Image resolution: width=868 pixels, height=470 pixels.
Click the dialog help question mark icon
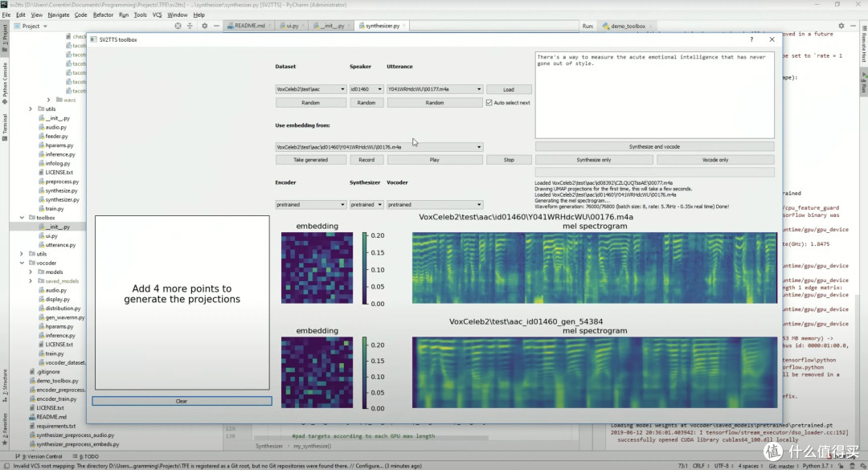click(751, 39)
